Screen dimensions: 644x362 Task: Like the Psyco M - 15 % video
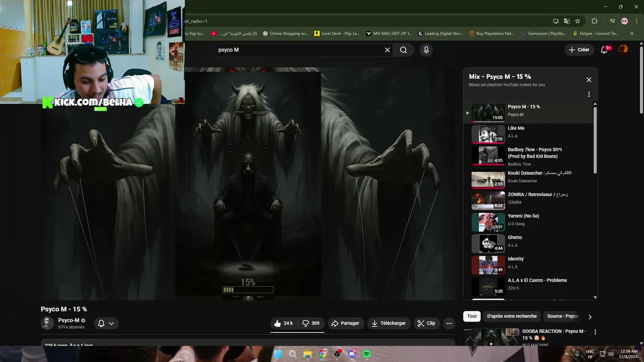click(283, 323)
